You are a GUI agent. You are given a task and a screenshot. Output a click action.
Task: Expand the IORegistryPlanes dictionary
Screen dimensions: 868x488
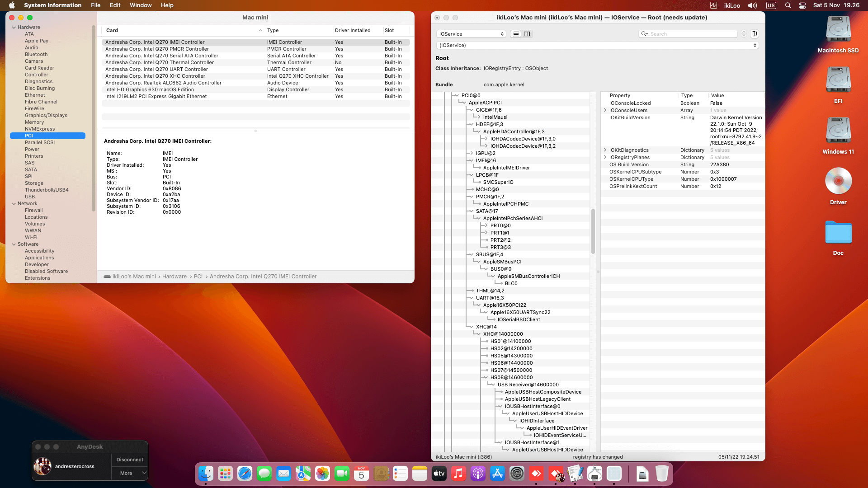click(x=605, y=157)
